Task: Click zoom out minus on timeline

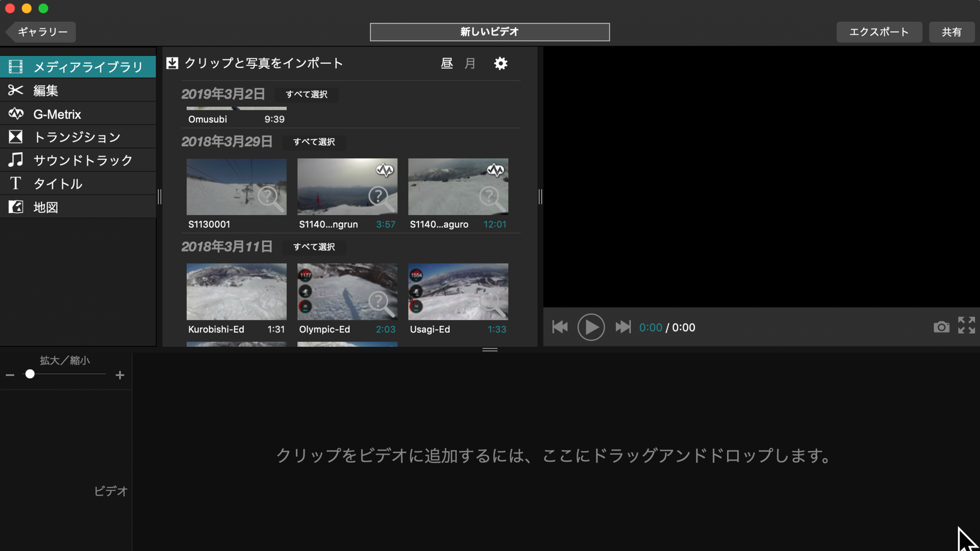Action: click(x=10, y=375)
